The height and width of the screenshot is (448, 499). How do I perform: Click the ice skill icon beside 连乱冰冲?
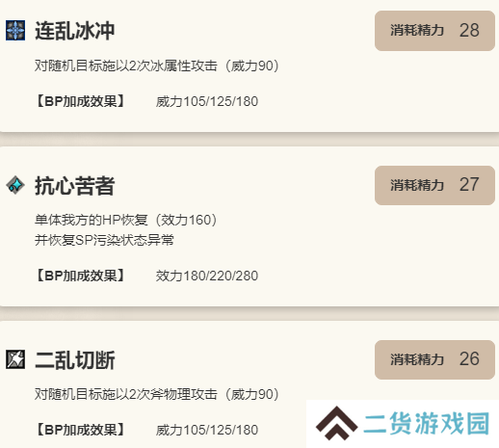coord(15,31)
